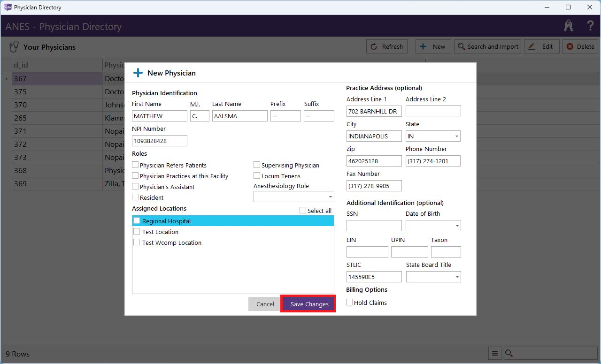Click the Zip code field
The width and height of the screenshot is (601, 364).
tap(374, 161)
